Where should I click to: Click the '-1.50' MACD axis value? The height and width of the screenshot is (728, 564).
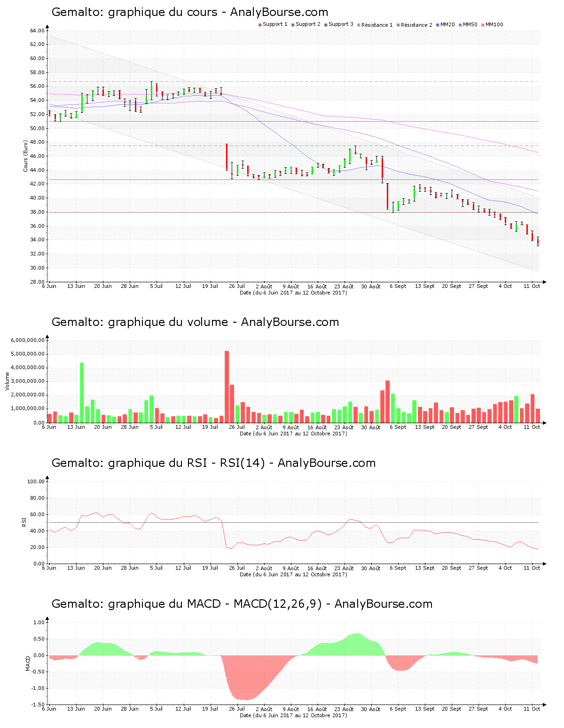38,705
